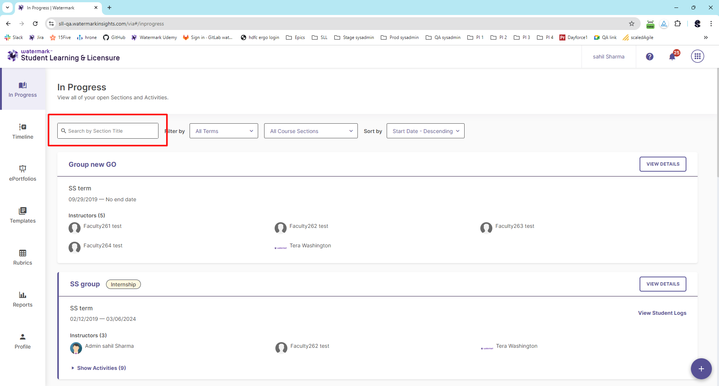Open the Group new GO section title
The height and width of the screenshot is (386, 719).
(92, 165)
